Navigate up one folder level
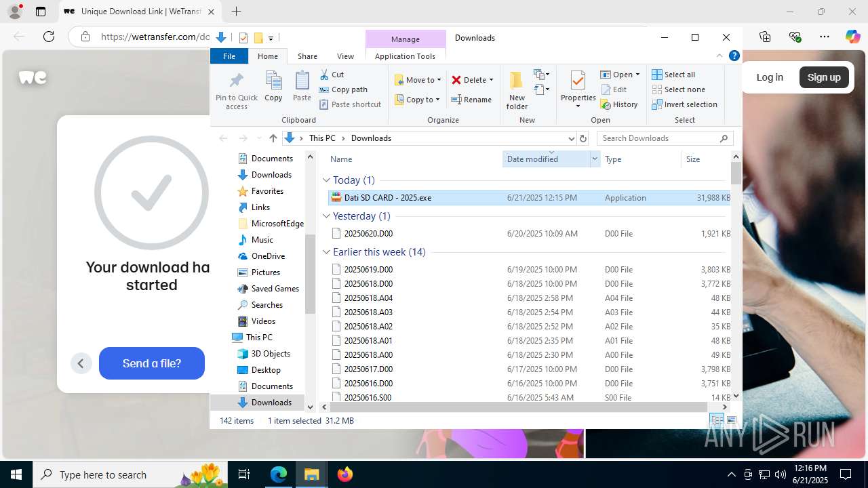Image resolution: width=868 pixels, height=488 pixels. tap(273, 138)
